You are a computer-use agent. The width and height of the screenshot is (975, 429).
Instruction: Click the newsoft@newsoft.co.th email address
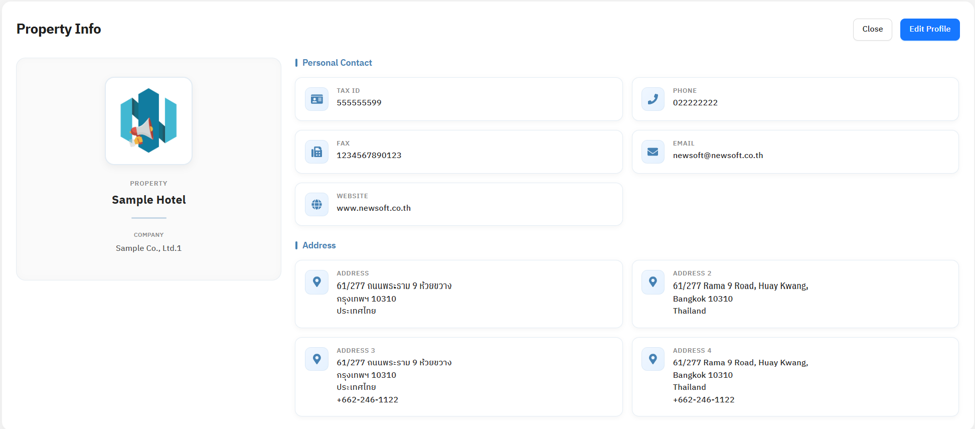pos(718,155)
